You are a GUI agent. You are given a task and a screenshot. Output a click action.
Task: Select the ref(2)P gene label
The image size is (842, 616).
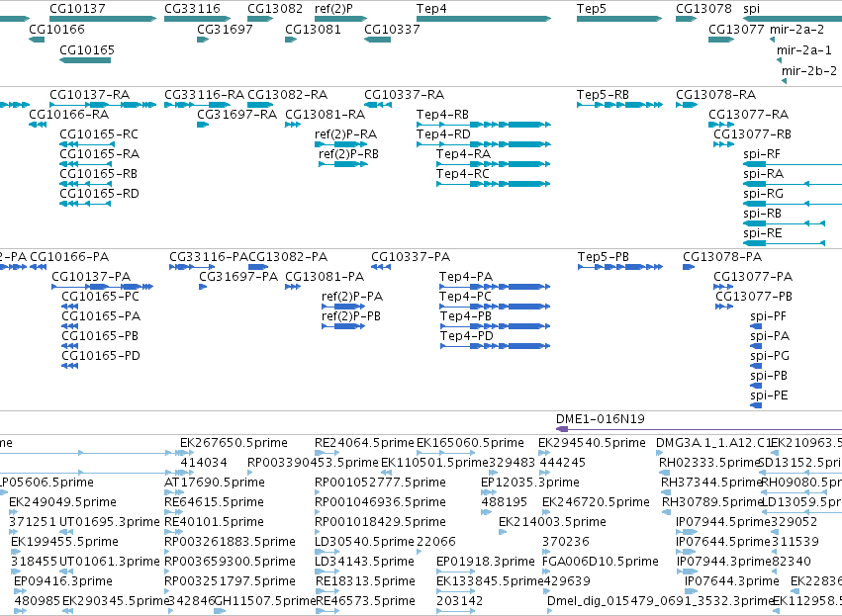[334, 9]
